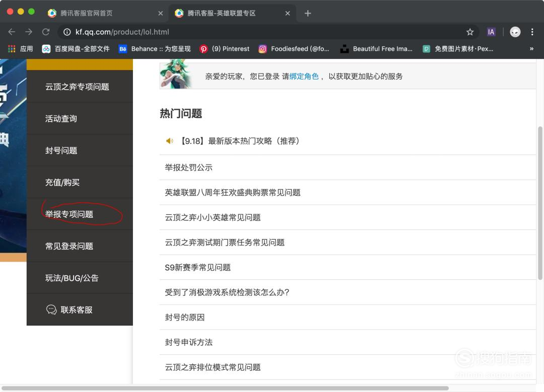Open the 应用 apps grid bookmark
The height and width of the screenshot is (392, 544).
tap(21, 49)
